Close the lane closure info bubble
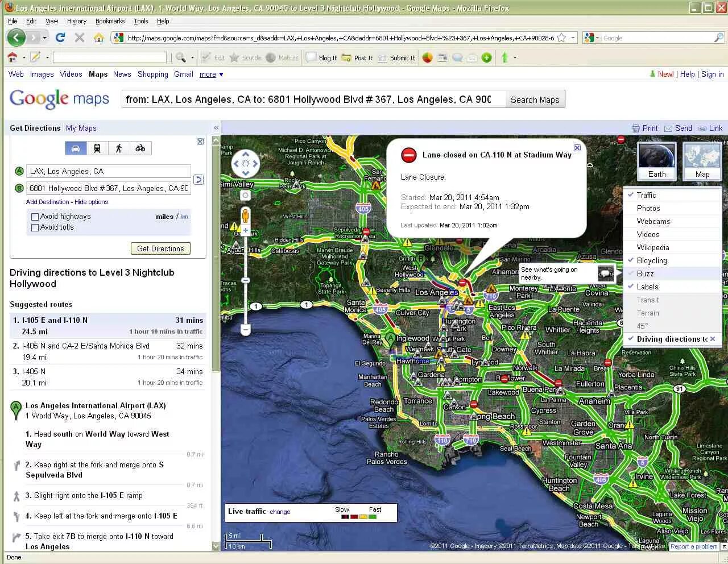This screenshot has height=564, width=728. [x=577, y=148]
